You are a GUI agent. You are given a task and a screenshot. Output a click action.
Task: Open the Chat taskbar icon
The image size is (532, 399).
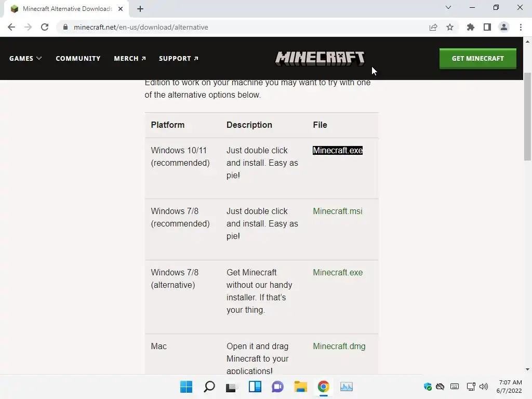(x=277, y=387)
